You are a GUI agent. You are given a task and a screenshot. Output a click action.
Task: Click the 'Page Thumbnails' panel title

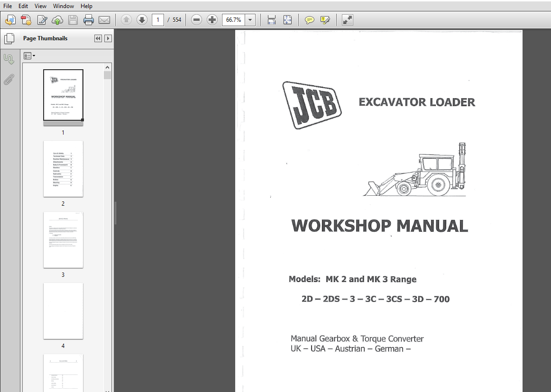pos(46,38)
